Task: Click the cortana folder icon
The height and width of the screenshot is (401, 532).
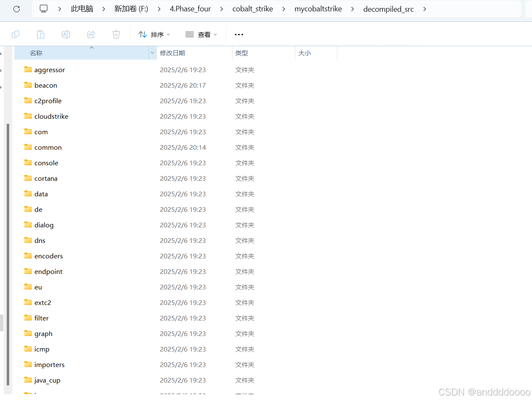Action: pos(28,178)
